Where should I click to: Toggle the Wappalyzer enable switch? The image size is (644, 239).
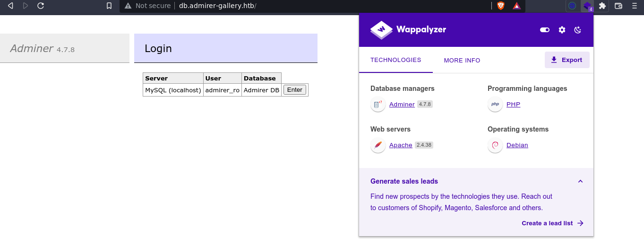[x=545, y=30]
